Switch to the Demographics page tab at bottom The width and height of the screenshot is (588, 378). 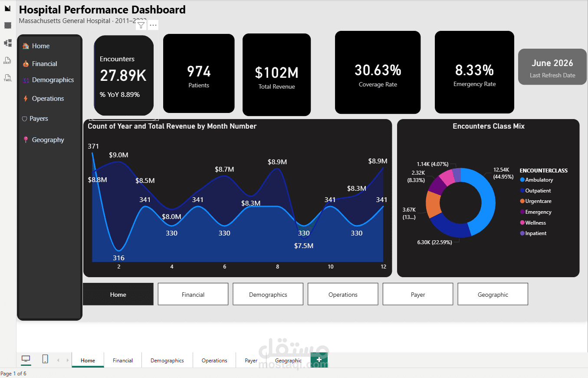pyautogui.click(x=167, y=360)
